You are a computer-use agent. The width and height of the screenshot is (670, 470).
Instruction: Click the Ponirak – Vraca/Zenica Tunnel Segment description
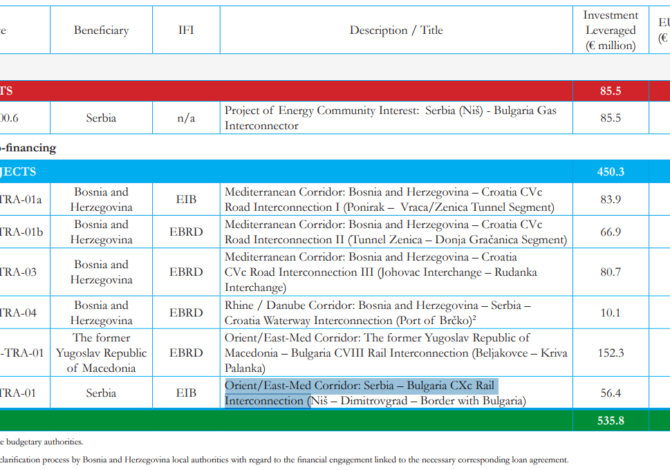click(390, 200)
